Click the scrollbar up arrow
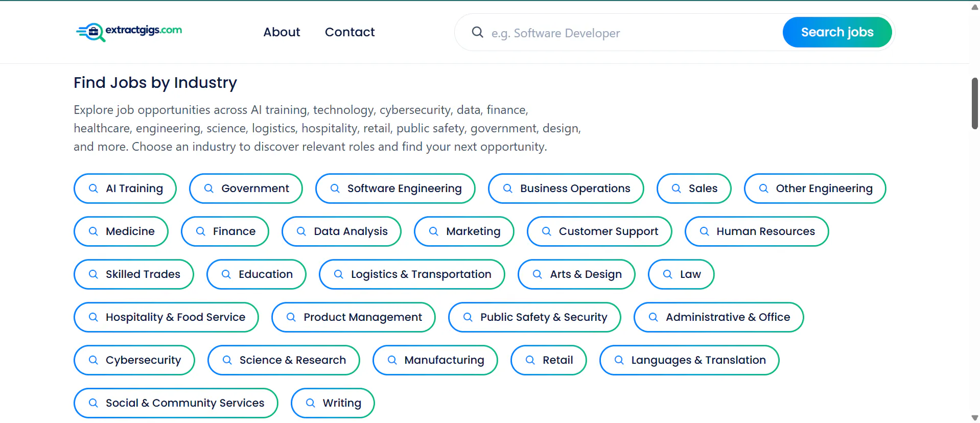This screenshot has width=980, height=423. 974,7
